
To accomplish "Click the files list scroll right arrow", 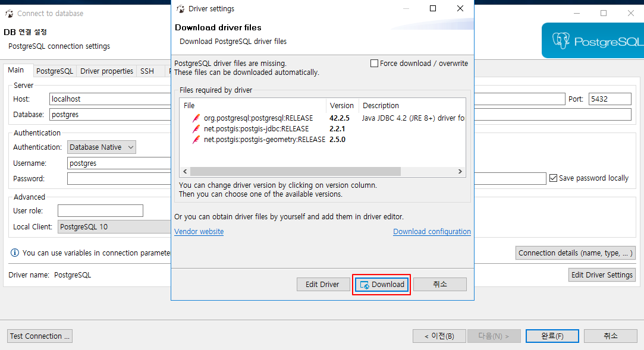I will click(x=460, y=172).
